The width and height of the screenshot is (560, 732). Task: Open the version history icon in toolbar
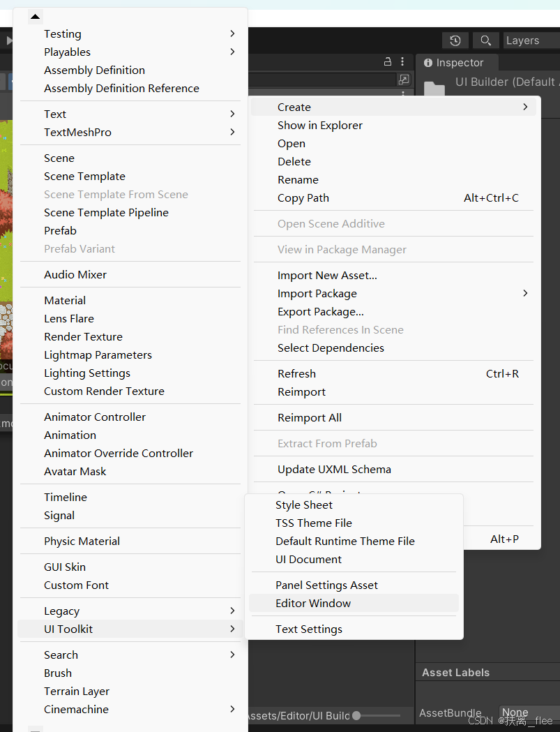pos(455,40)
